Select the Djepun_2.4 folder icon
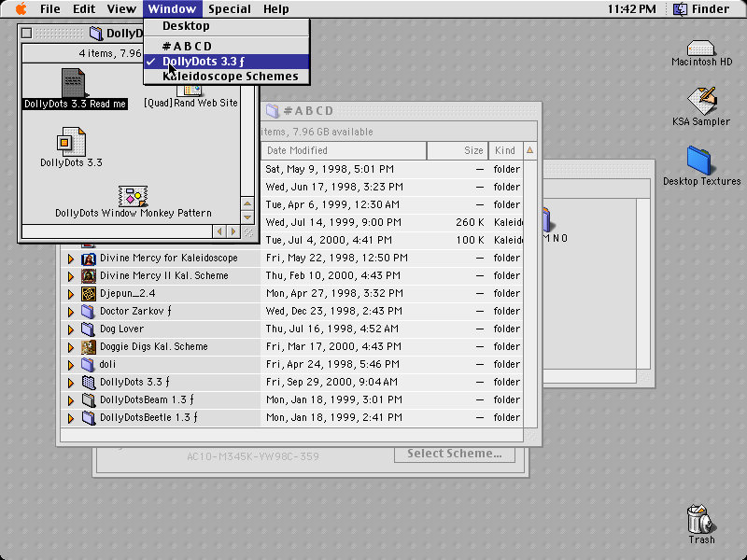The height and width of the screenshot is (560, 747). click(x=88, y=294)
